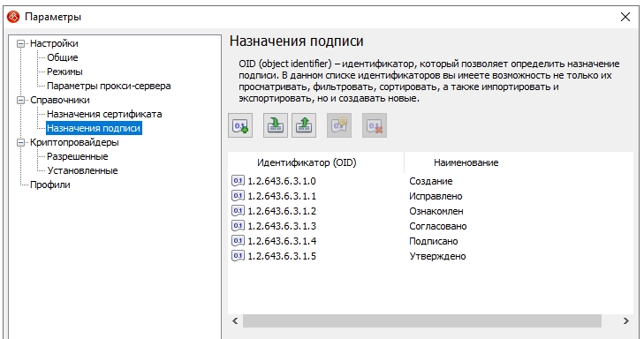Image resolution: width=644 pixels, height=339 pixels.
Task: Open the Режимы settings item
Action: [x=64, y=72]
